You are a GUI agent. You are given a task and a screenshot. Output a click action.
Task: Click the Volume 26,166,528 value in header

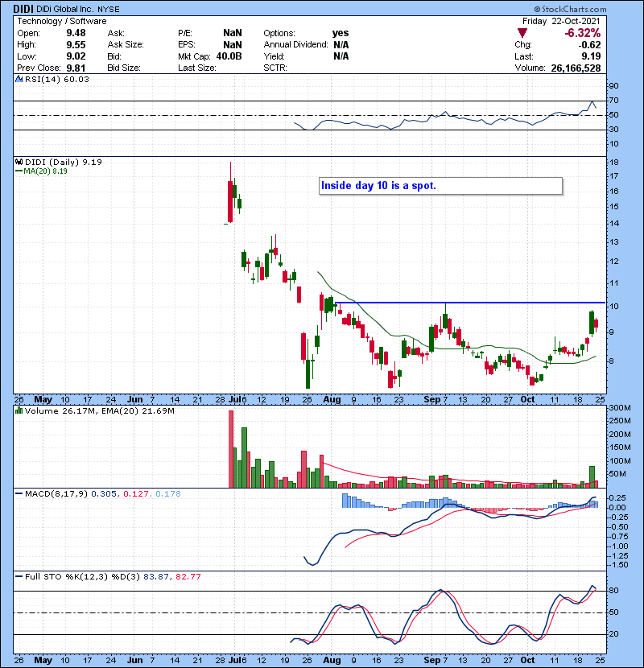(x=576, y=68)
